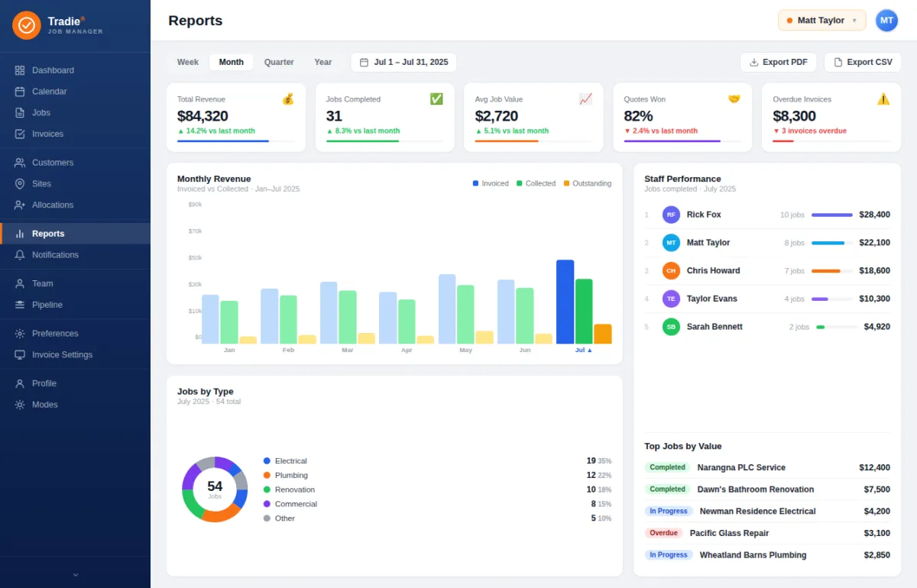Open the Jul 1 – Jul 31 date range picker
The width and height of the screenshot is (917, 588).
pos(403,63)
